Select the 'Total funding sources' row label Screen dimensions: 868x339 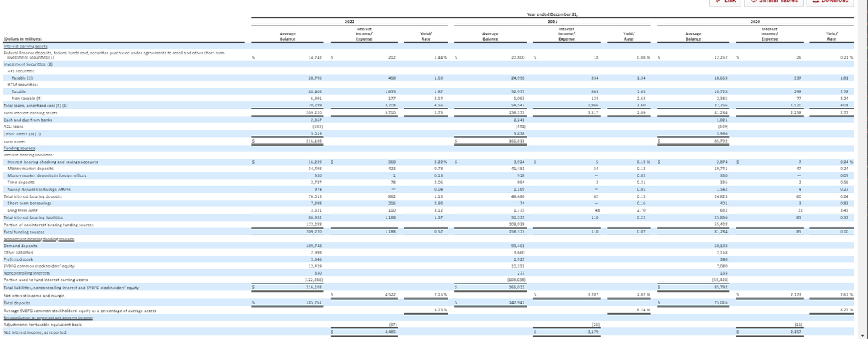pos(24,232)
